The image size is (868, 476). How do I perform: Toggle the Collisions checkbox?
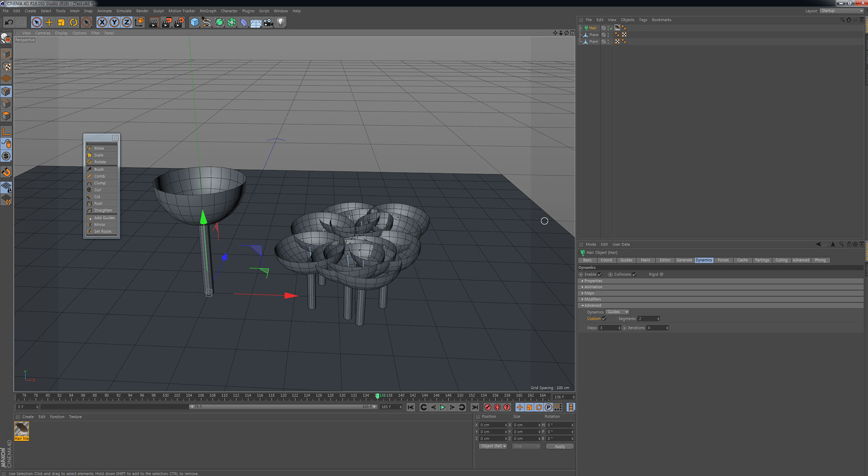tap(634, 274)
